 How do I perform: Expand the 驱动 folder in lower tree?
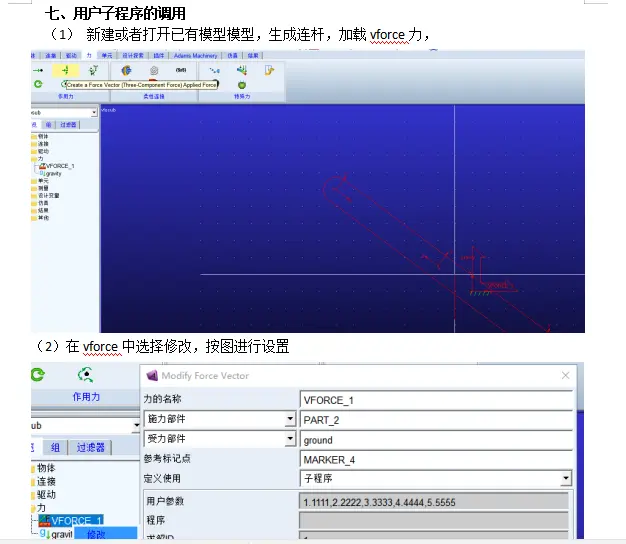(43, 495)
